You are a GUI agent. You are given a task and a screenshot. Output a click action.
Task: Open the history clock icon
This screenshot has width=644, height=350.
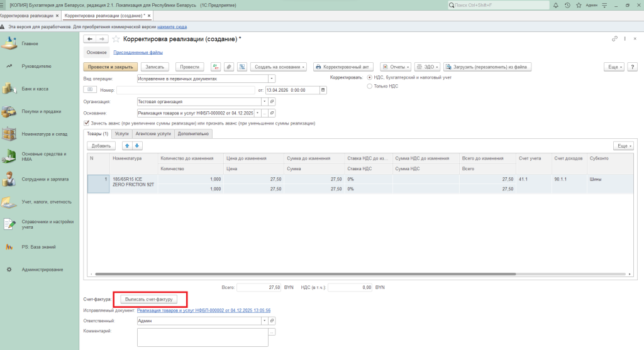click(568, 5)
